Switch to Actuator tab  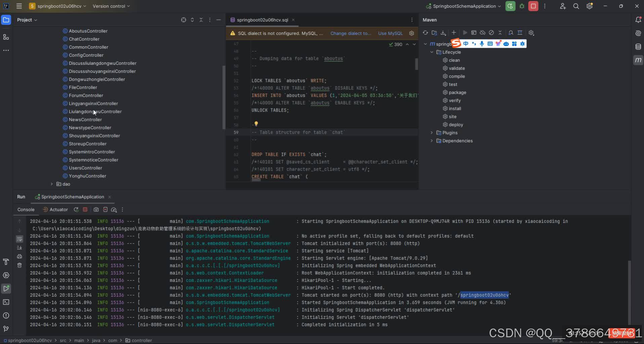(55, 210)
